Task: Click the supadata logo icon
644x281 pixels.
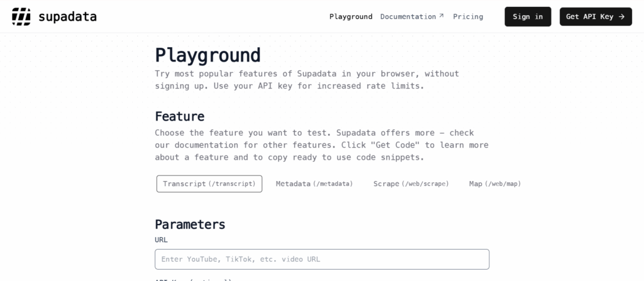Action: click(21, 16)
